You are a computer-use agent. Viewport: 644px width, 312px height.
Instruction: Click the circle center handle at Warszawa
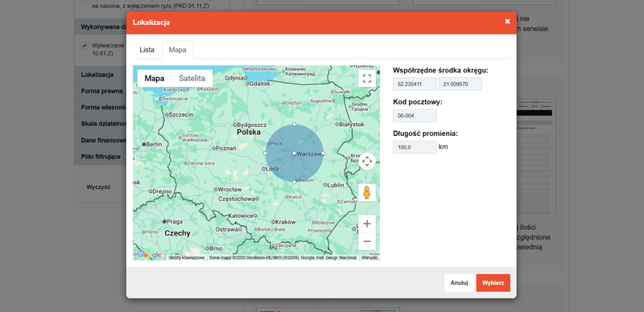click(295, 153)
